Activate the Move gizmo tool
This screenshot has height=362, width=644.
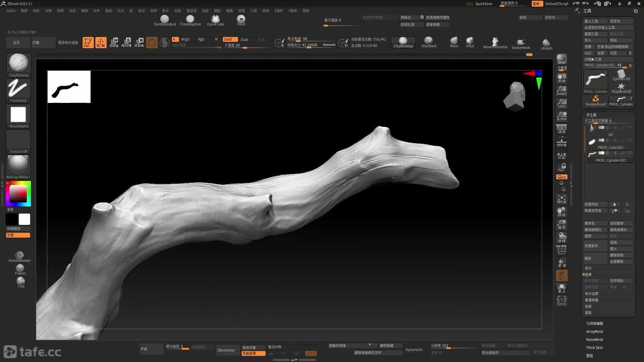pos(114,43)
